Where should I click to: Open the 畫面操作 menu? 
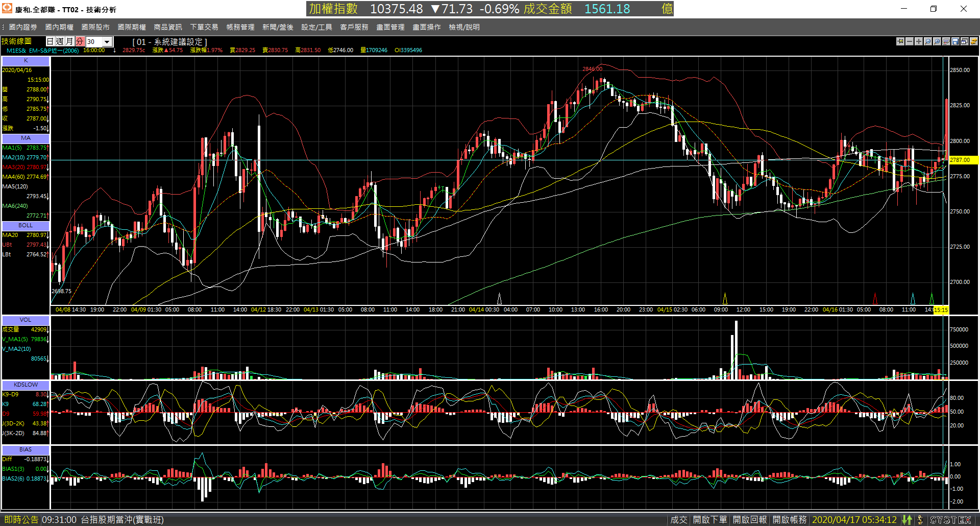427,27
